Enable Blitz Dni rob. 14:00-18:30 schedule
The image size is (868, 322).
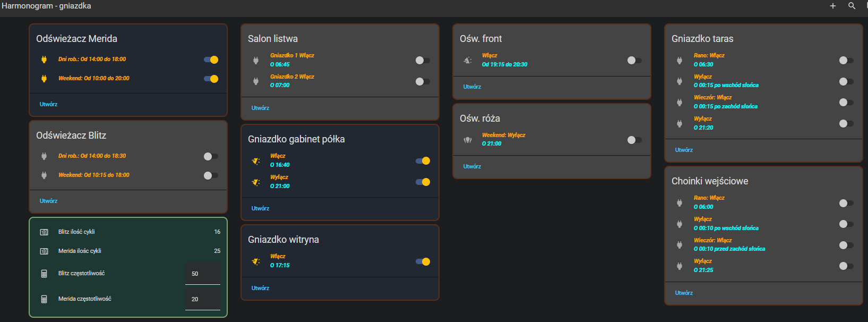pyautogui.click(x=211, y=156)
